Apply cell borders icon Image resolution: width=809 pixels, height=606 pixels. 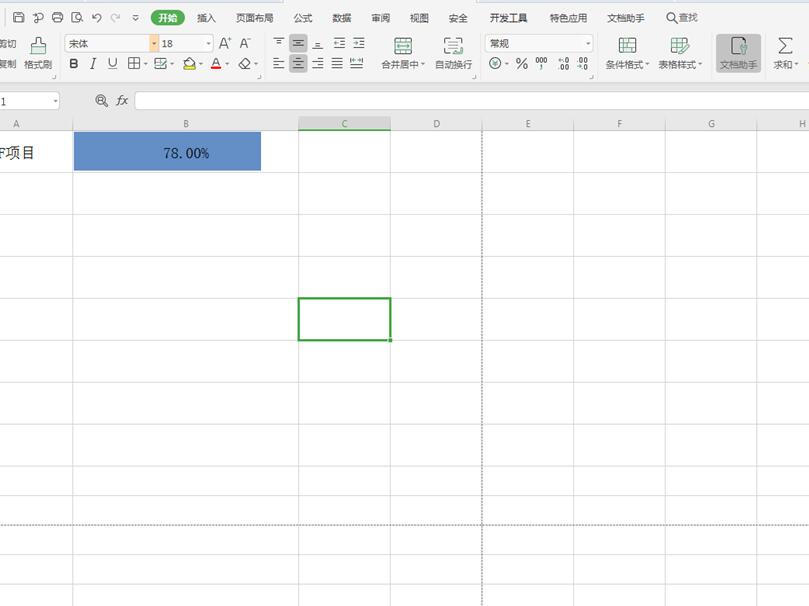coord(134,63)
